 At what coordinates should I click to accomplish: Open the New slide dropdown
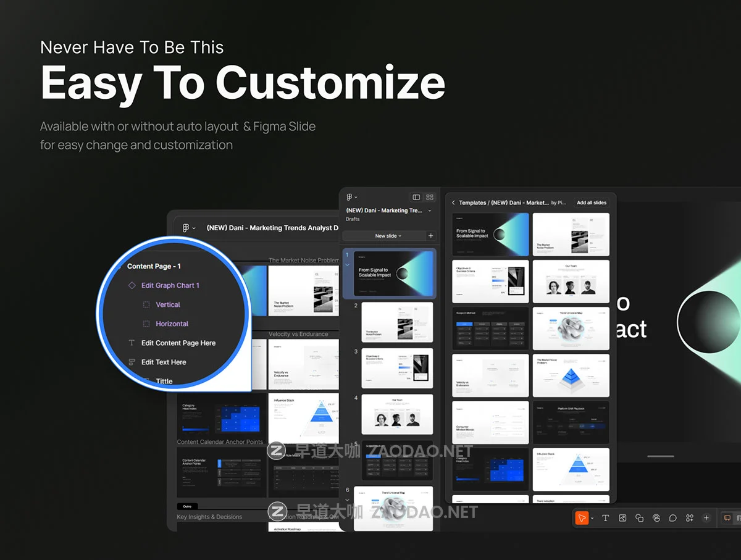(388, 236)
